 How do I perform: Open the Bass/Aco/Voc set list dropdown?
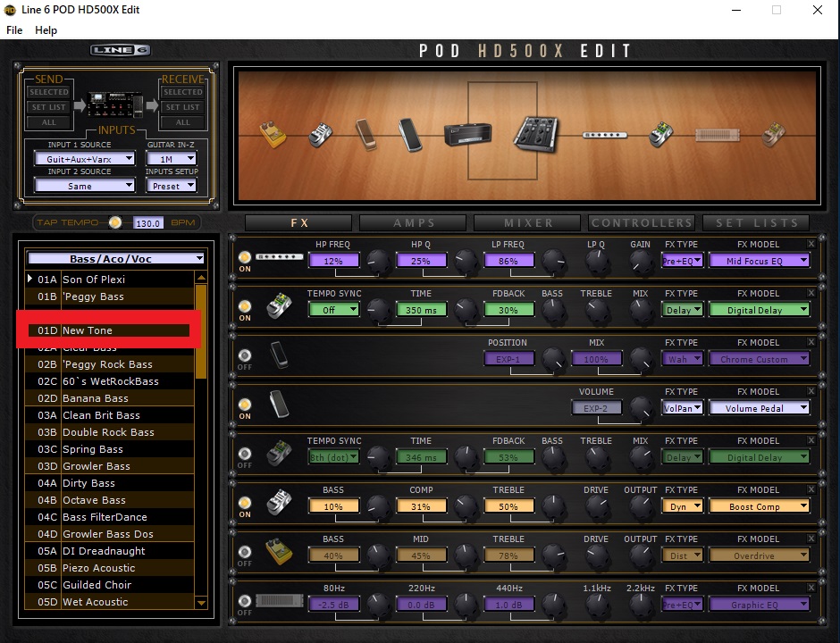point(115,259)
